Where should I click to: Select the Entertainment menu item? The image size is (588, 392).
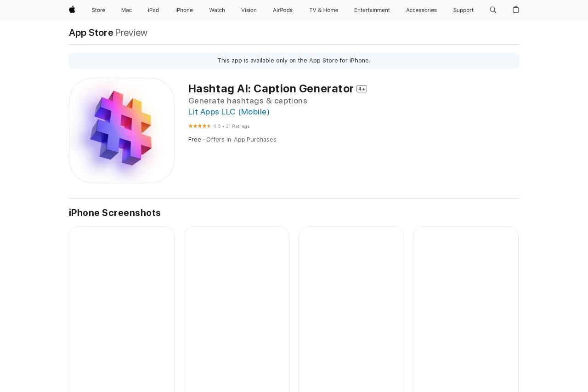(x=372, y=10)
